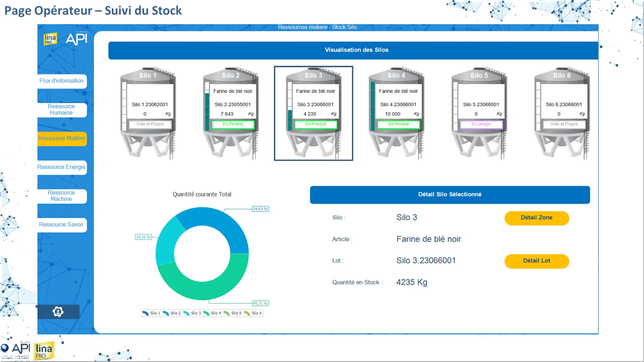
Task: Open the Ressource Humaine section
Action: [x=61, y=110]
